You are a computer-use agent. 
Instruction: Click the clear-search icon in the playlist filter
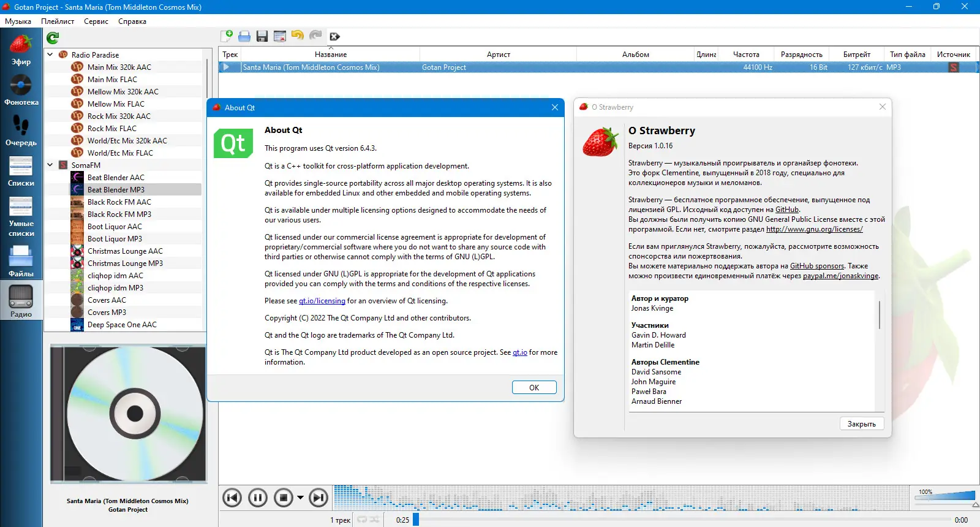(x=334, y=37)
